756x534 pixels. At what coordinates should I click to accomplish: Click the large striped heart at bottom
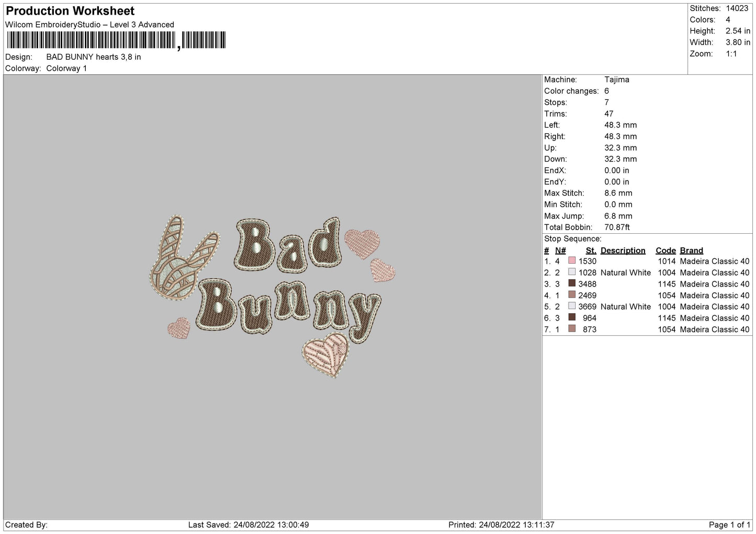pos(325,354)
